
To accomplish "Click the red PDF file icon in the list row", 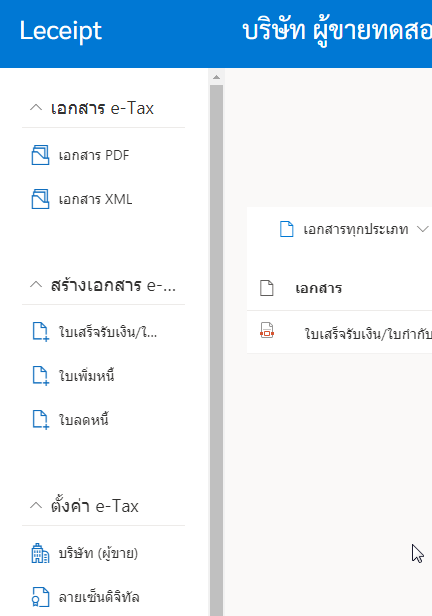I will click(267, 330).
